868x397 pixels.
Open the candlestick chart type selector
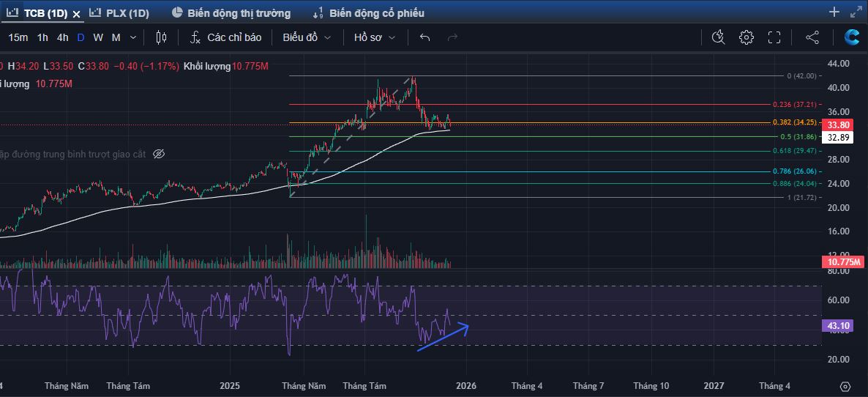point(161,37)
